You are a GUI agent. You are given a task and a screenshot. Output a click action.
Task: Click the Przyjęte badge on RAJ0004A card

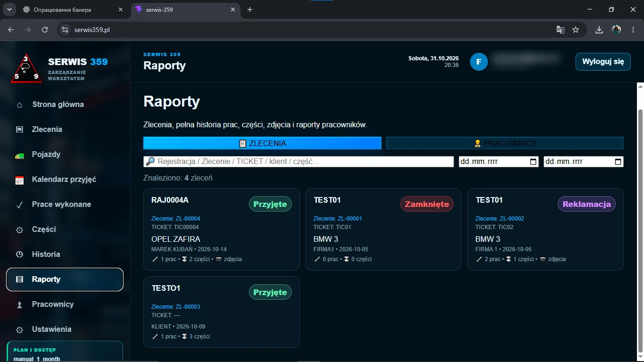point(270,204)
